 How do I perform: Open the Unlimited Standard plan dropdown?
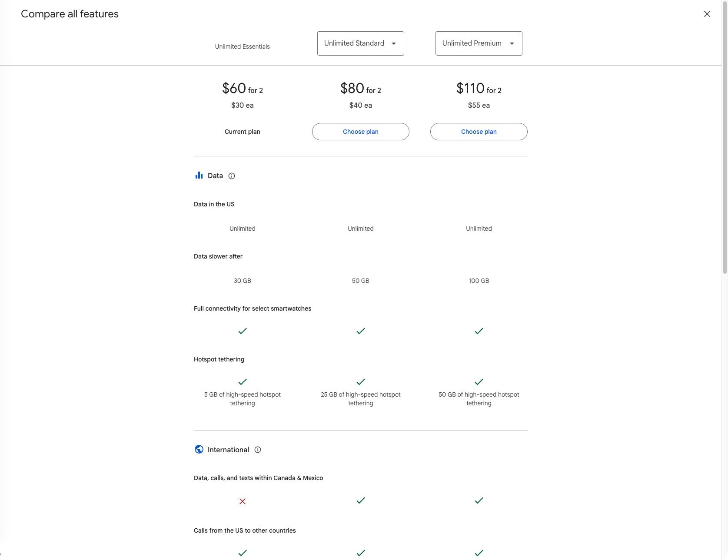pos(361,43)
